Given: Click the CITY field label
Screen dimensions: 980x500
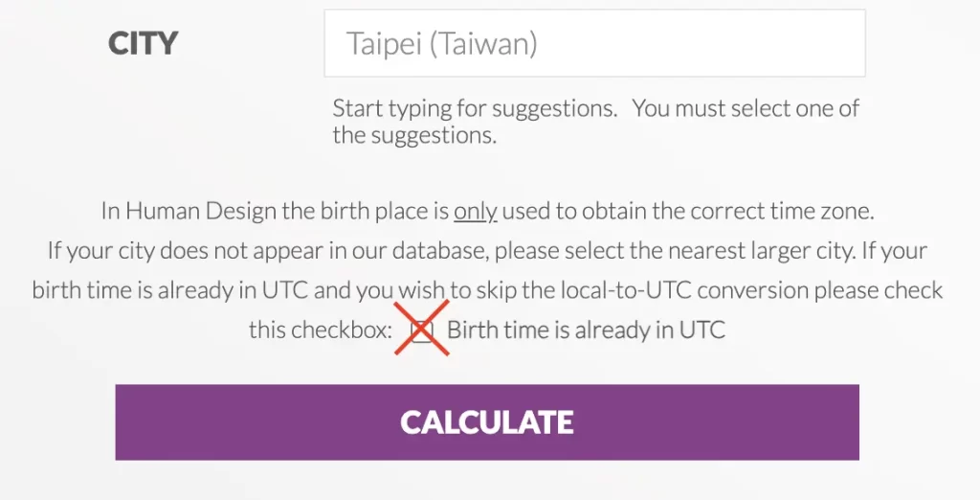Looking at the screenshot, I should (144, 43).
